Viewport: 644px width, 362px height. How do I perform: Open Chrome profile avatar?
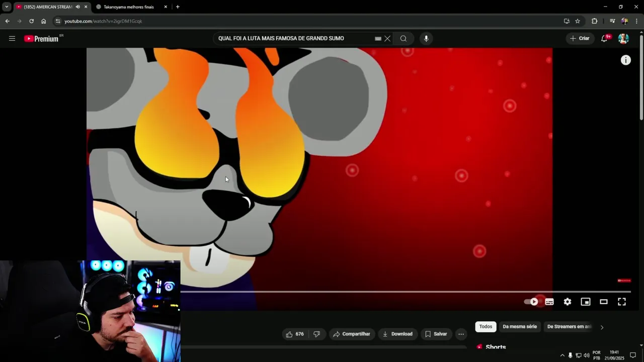[x=624, y=21]
